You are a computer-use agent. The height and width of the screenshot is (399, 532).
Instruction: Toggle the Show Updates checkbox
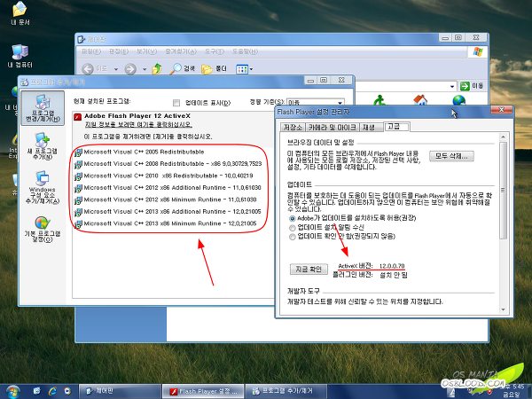pyautogui.click(x=176, y=103)
